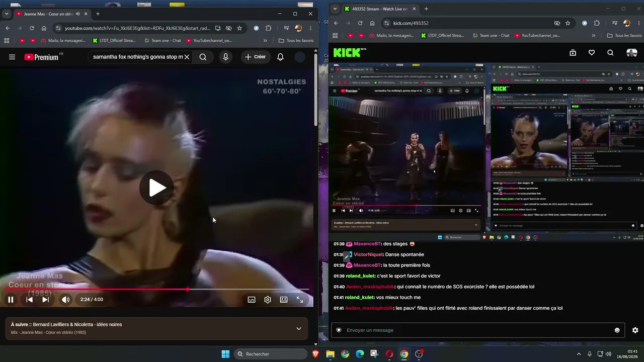Open the YouTube account avatar menu
The height and width of the screenshot is (362, 644).
point(300,57)
